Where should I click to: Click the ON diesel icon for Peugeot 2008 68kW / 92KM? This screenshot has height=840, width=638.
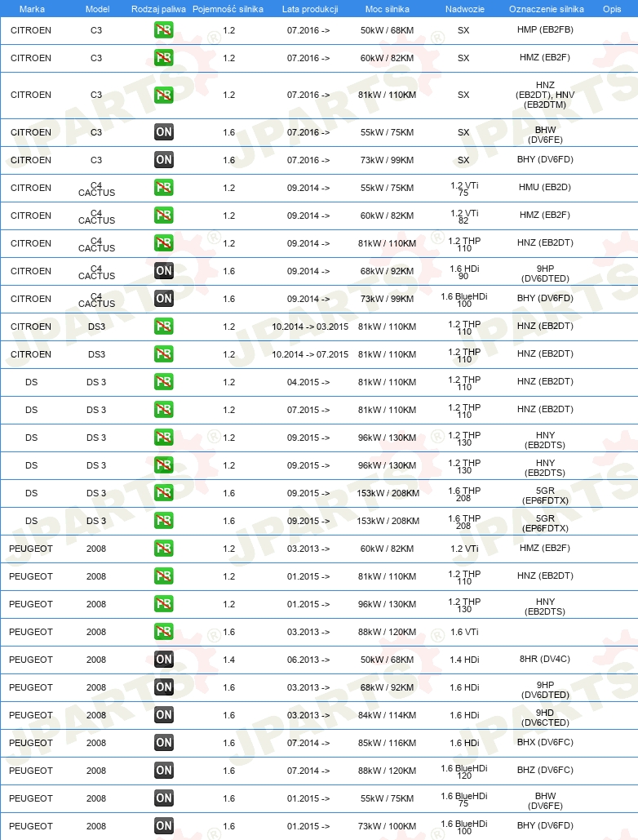[164, 687]
